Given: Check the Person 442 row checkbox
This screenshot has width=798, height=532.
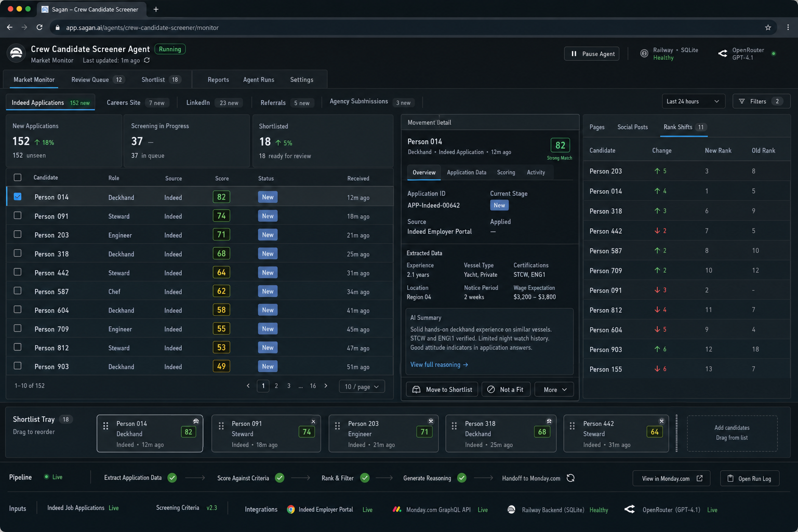Looking at the screenshot, I should pos(18,272).
